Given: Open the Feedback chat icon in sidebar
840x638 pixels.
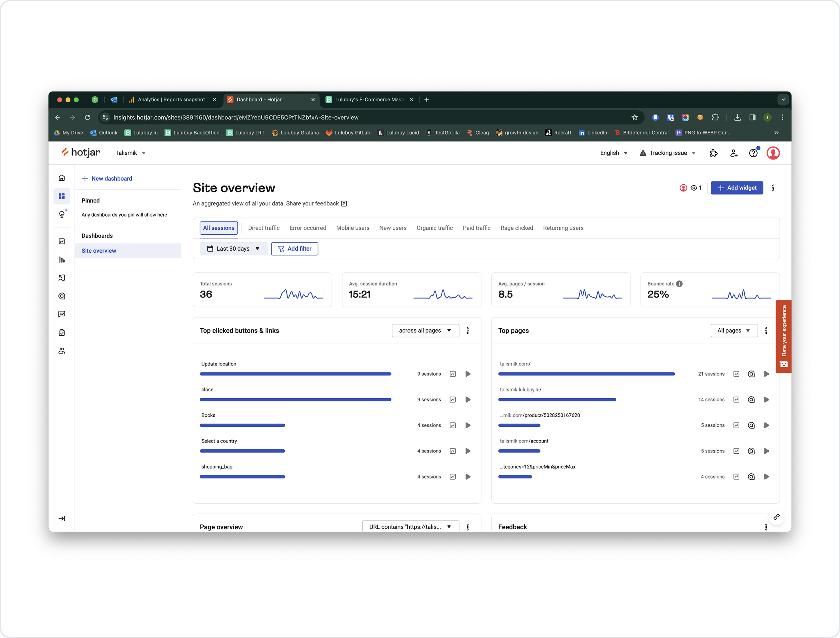Looking at the screenshot, I should [62, 314].
